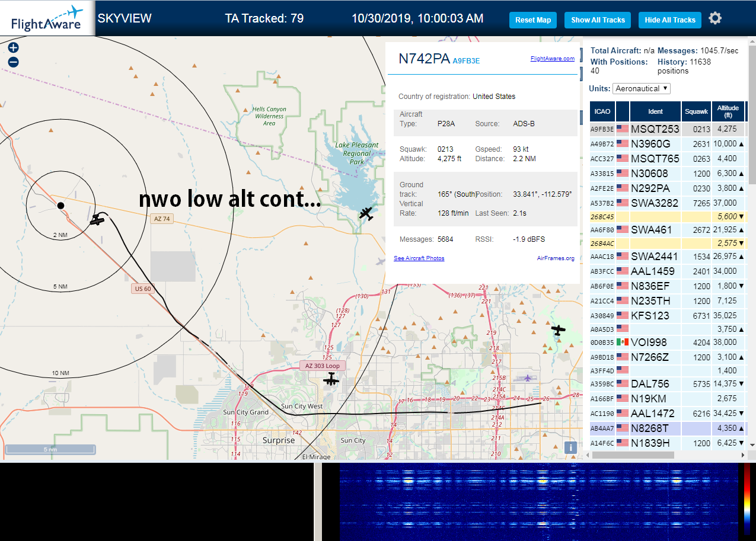Click the 'TA Tracked: 79' header text
This screenshot has height=541, width=756.
click(264, 18)
